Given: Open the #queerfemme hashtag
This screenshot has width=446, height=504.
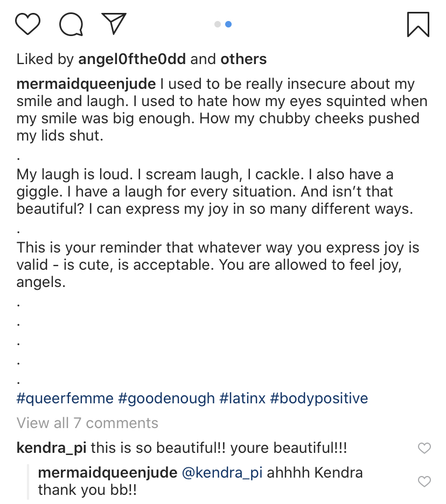Looking at the screenshot, I should coord(65,398).
